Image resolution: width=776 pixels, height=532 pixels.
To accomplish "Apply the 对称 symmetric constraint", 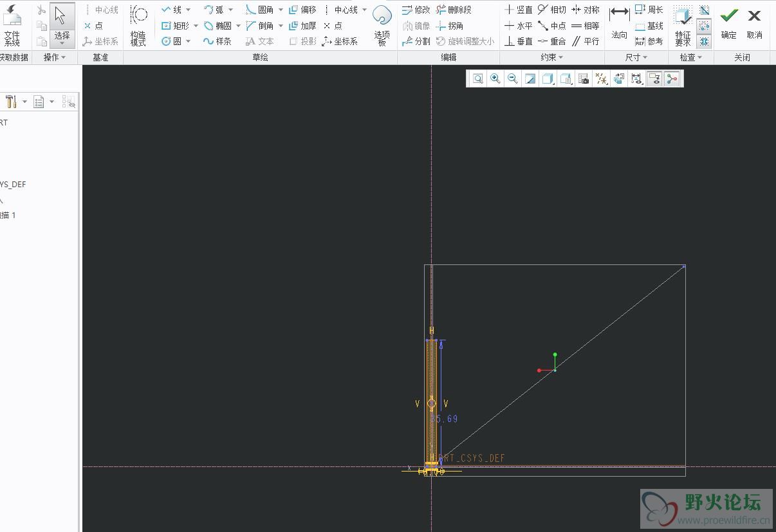I will (586, 10).
